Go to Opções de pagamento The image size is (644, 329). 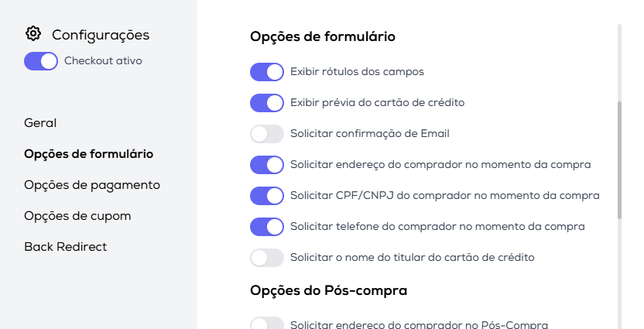pyautogui.click(x=91, y=185)
